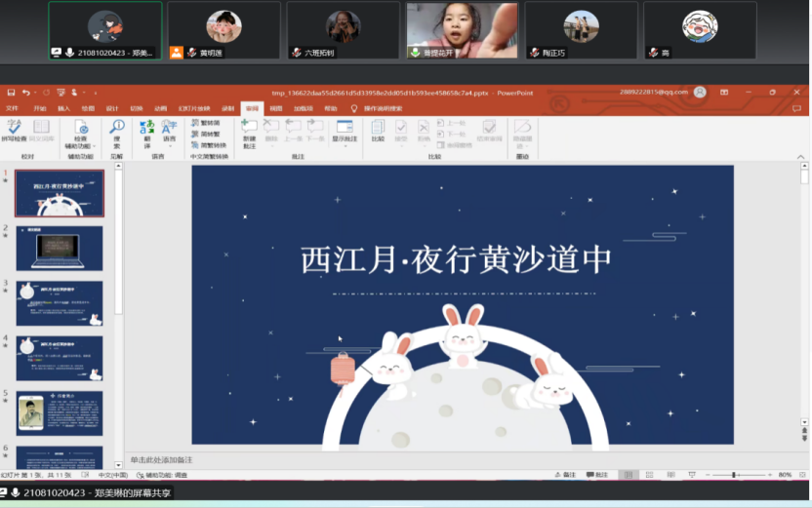The height and width of the screenshot is (508, 812).
Task: Toggle comments (批注) pane in status bar
Action: pos(596,475)
